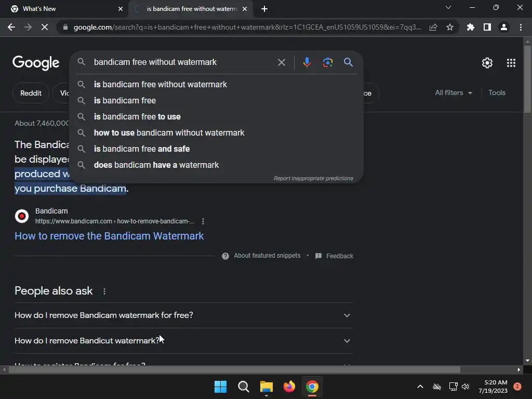Viewport: 532px width, 399px height.
Task: Open Google quick settings gear
Action: click(x=487, y=63)
